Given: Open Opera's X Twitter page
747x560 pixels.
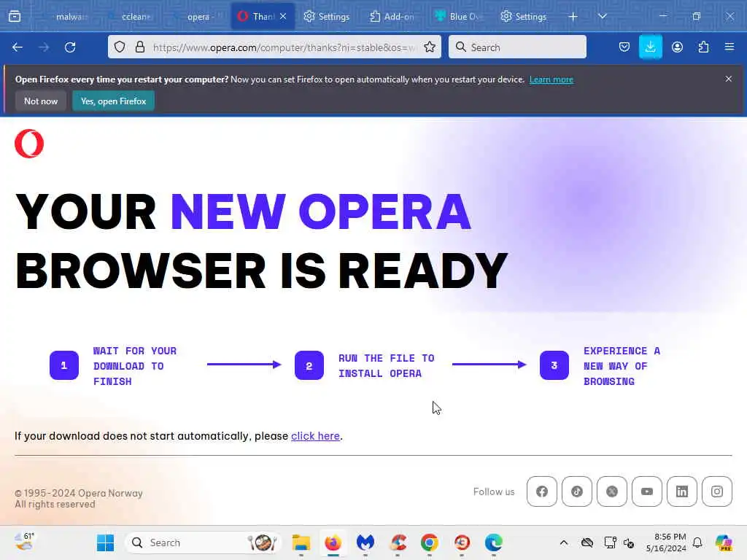Looking at the screenshot, I should point(612,491).
